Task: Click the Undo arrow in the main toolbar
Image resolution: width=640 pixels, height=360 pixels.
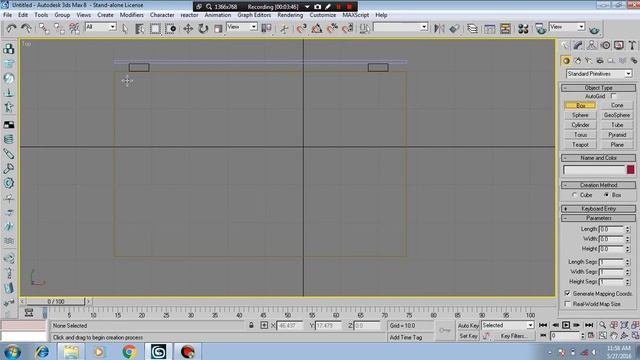Action: tap(11, 28)
